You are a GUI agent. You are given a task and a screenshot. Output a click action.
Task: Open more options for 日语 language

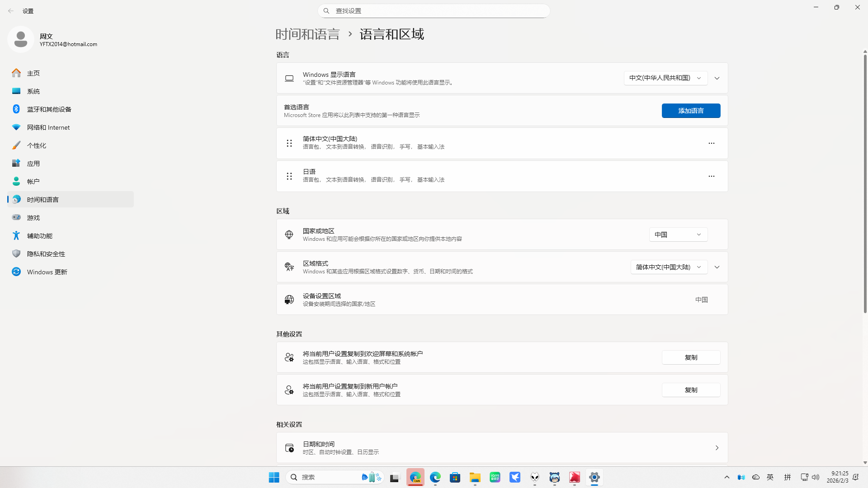click(711, 176)
